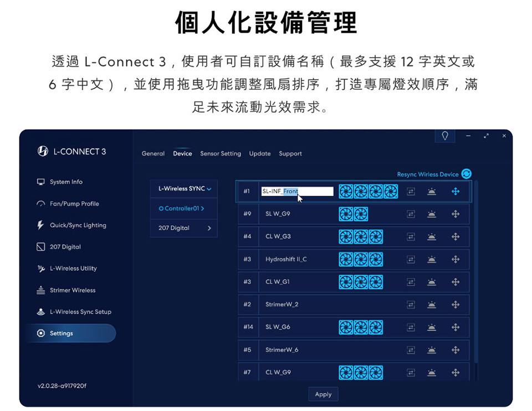The width and height of the screenshot is (532, 411).
Task: Click the swap icon for StrimerW_6
Action: [x=411, y=350]
